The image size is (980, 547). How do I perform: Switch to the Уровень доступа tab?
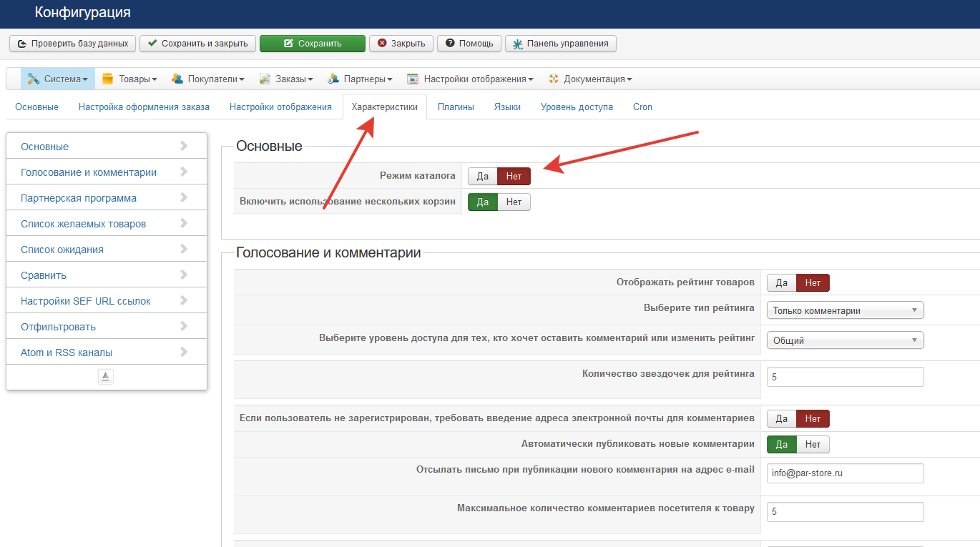(x=577, y=107)
